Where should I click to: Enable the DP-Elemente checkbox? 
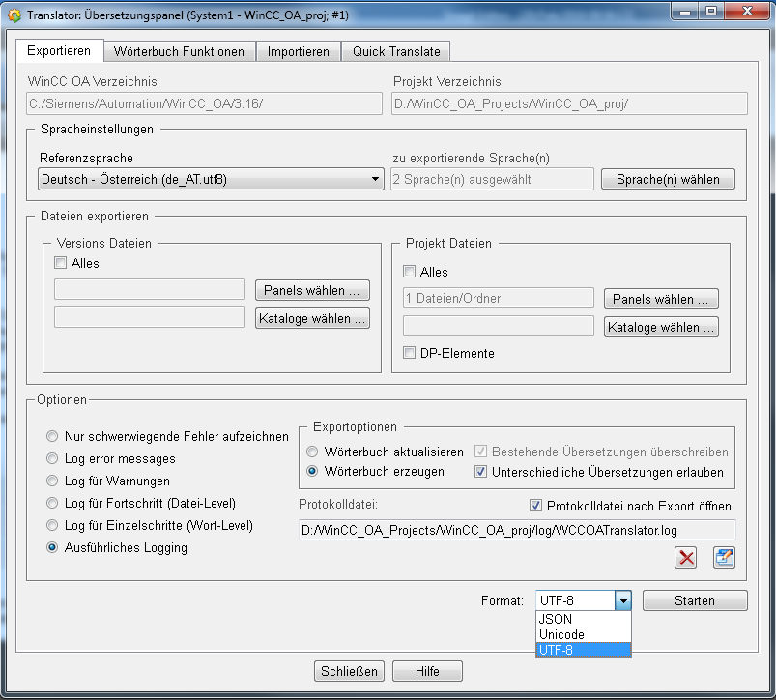pyautogui.click(x=409, y=353)
